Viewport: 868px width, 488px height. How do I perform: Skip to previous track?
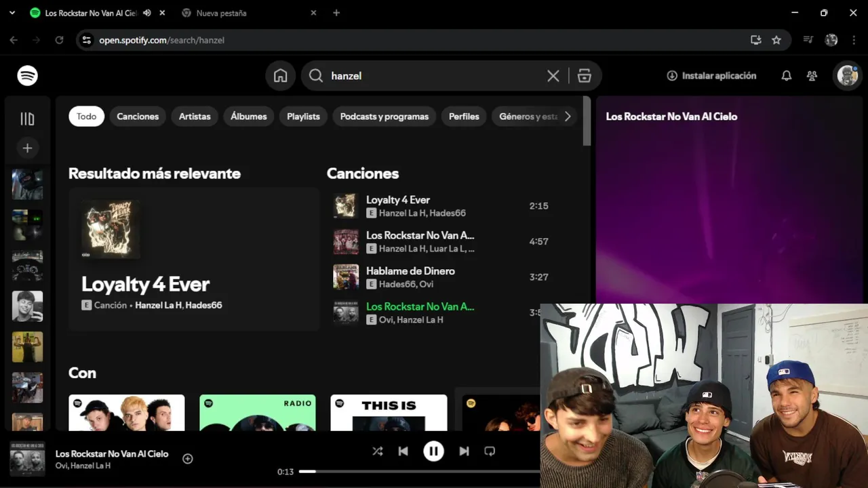tap(403, 451)
